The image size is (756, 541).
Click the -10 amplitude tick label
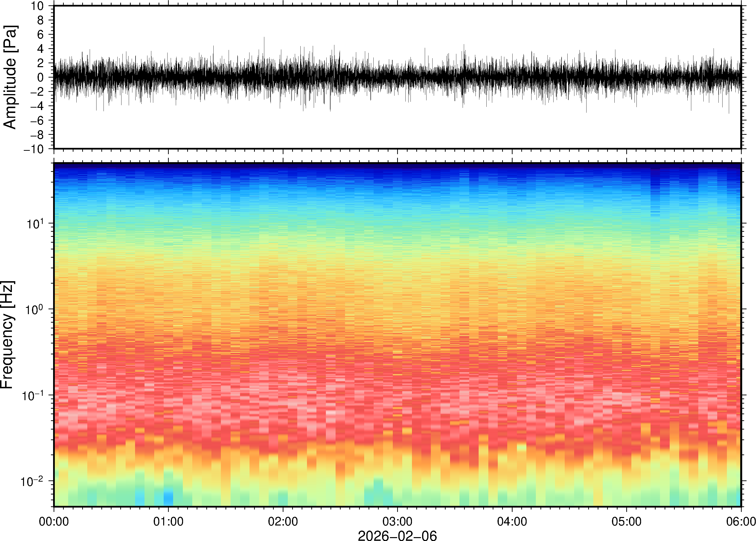[x=33, y=149]
